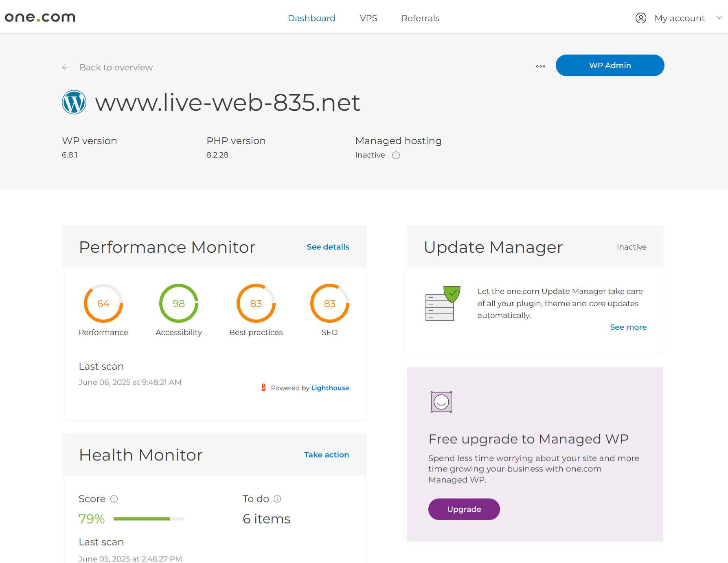Image resolution: width=728 pixels, height=563 pixels.
Task: Open the My account menu
Action: click(x=679, y=18)
